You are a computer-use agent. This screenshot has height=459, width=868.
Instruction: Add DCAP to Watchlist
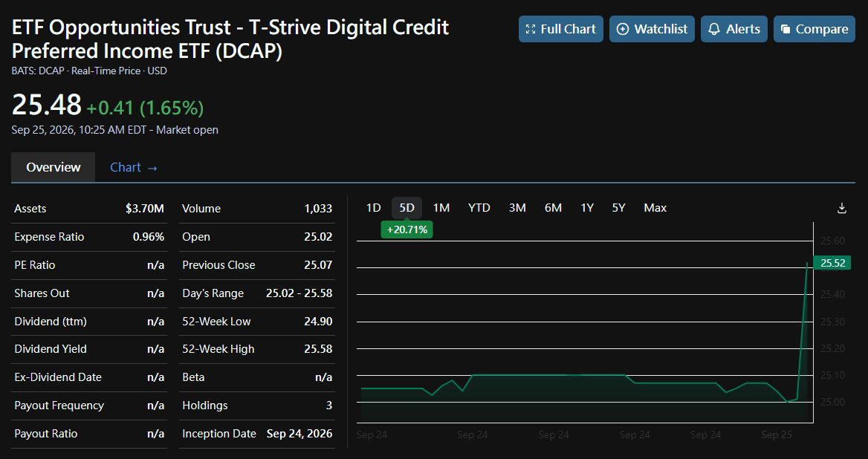click(652, 29)
